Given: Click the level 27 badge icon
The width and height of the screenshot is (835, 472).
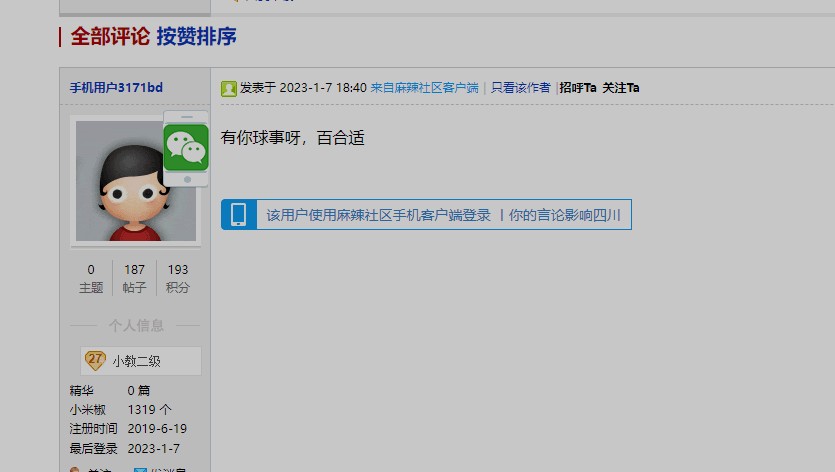Looking at the screenshot, I should point(95,360).
